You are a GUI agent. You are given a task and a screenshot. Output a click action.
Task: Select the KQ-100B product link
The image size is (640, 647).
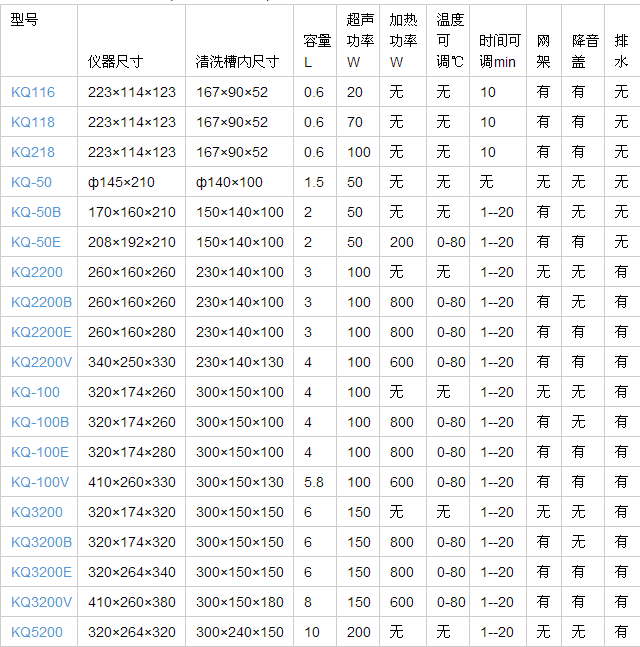click(x=40, y=422)
